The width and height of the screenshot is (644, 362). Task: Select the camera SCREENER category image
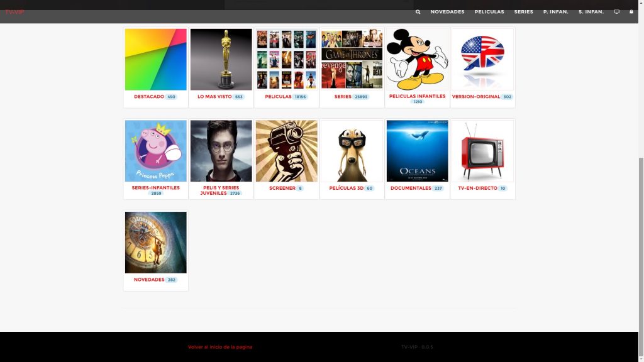[x=286, y=150]
